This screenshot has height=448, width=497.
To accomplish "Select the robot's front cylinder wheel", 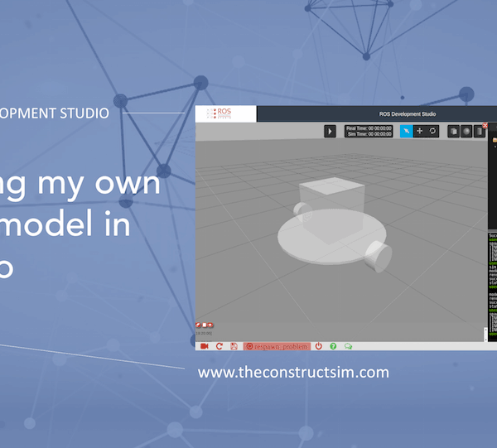I will pyautogui.click(x=379, y=256).
